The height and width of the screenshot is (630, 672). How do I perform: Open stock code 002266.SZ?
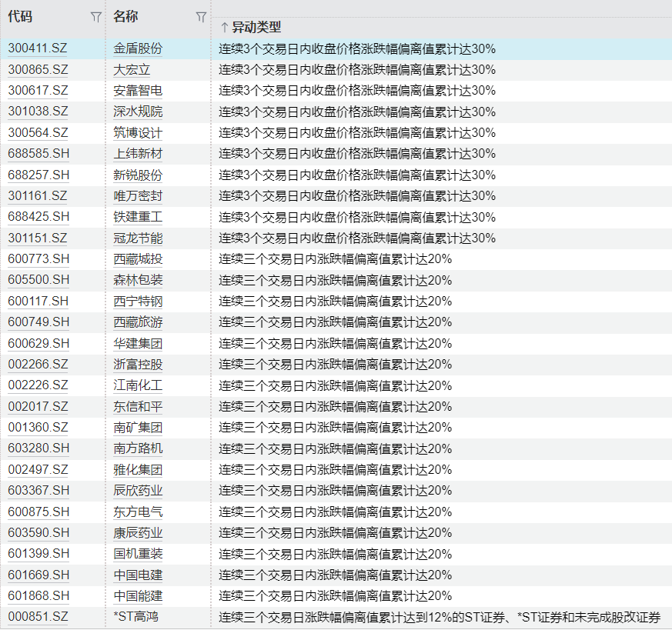click(38, 364)
